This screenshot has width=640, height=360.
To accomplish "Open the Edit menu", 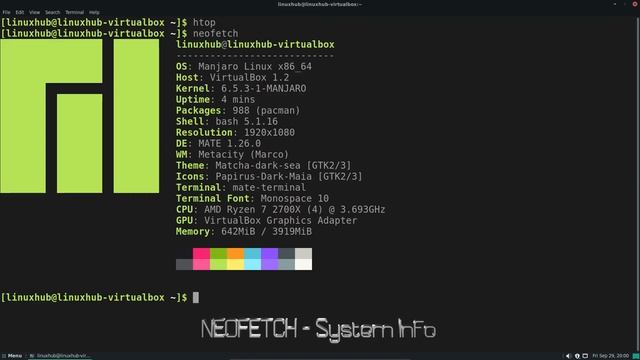I will (x=20, y=12).
